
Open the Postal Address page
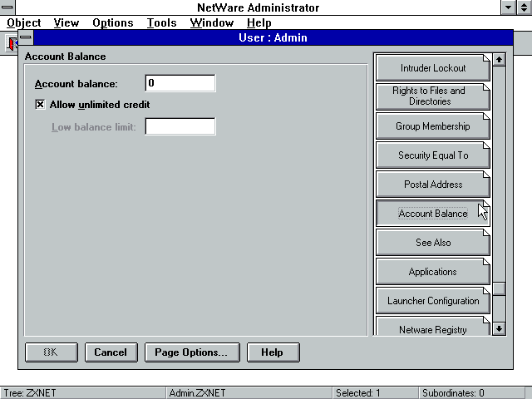[x=433, y=185]
